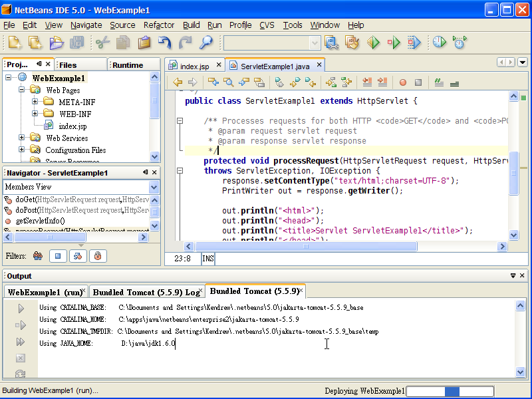Expand the META-INF folder
532x399 pixels.
[35, 102]
